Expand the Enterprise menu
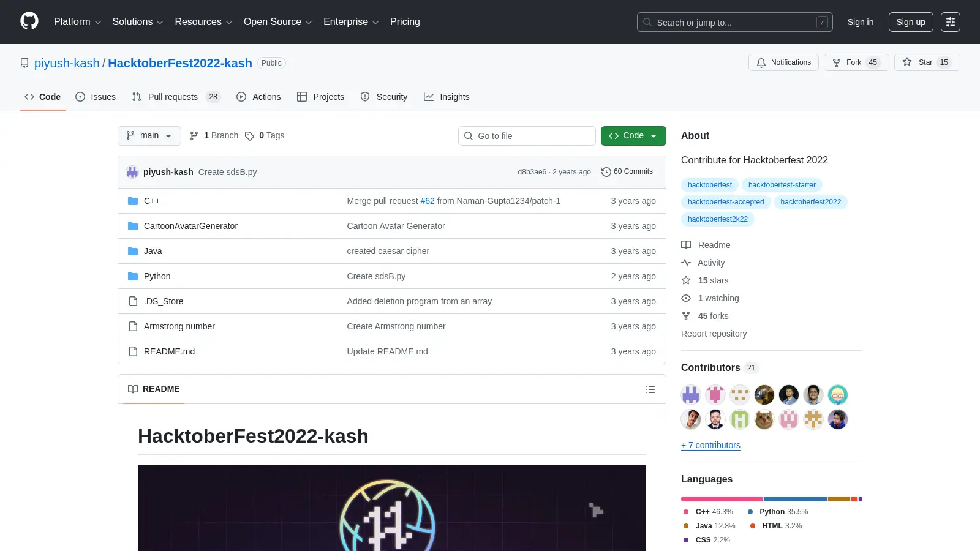980x551 pixels. point(351,22)
